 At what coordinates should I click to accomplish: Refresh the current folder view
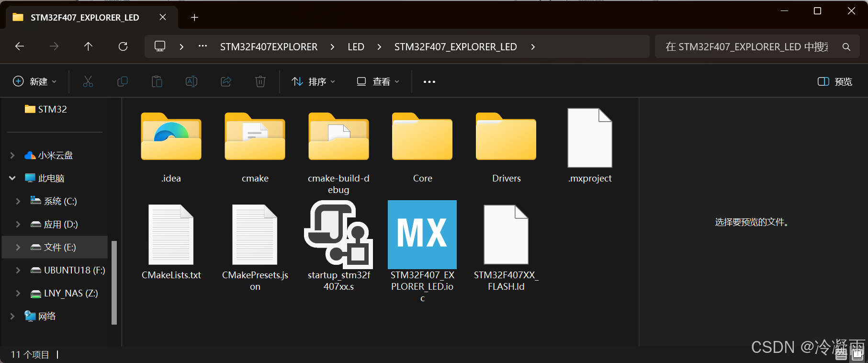coord(123,46)
